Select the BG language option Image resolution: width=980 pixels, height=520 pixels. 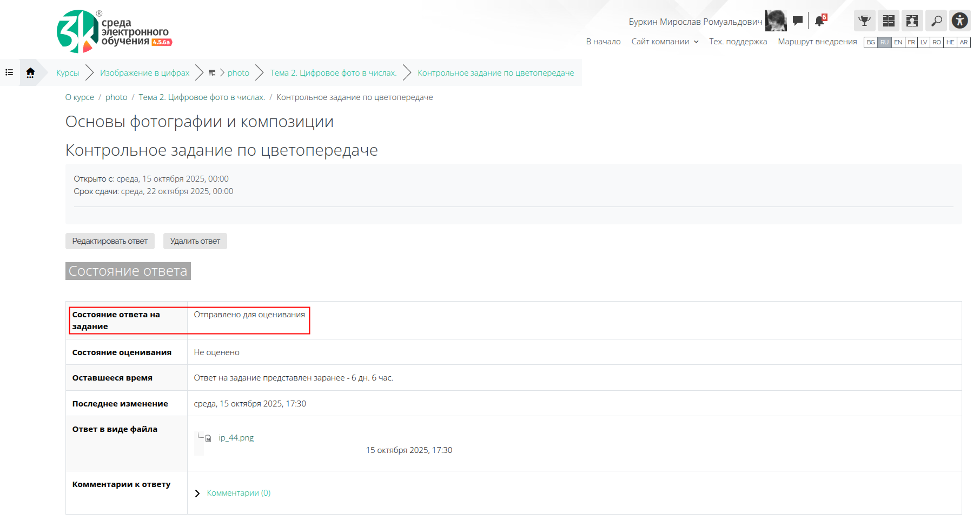point(871,42)
